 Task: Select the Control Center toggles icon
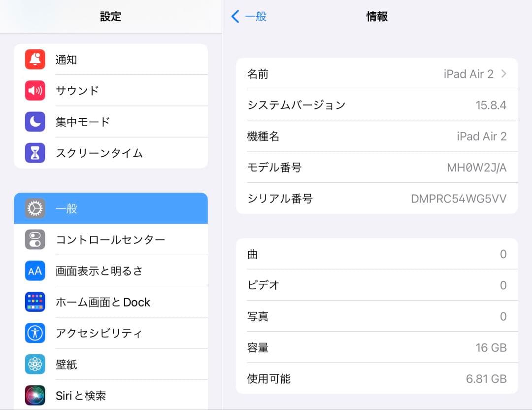coord(34,239)
